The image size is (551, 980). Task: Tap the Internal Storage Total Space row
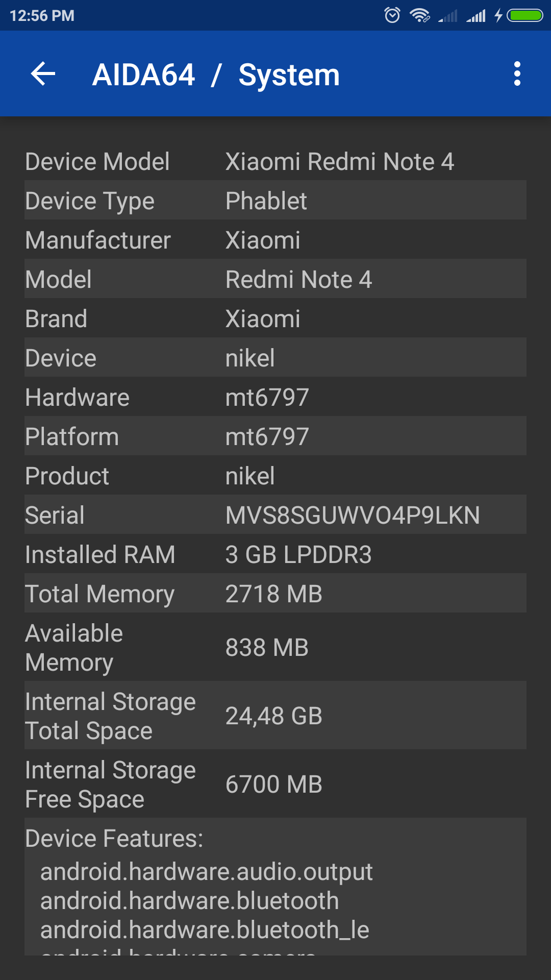pos(275,716)
